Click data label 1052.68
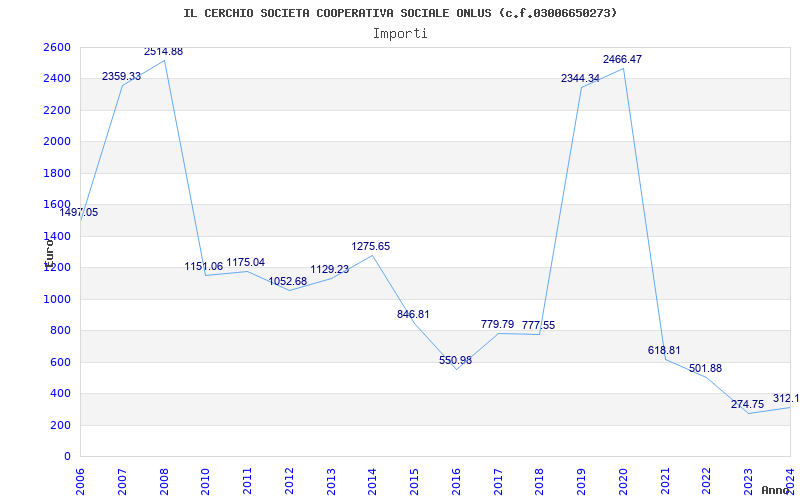Image resolution: width=800 pixels, height=500 pixels. (x=287, y=281)
